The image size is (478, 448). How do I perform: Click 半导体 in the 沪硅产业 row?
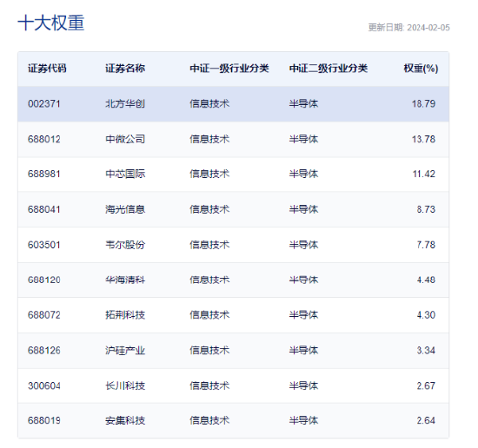[x=303, y=351]
